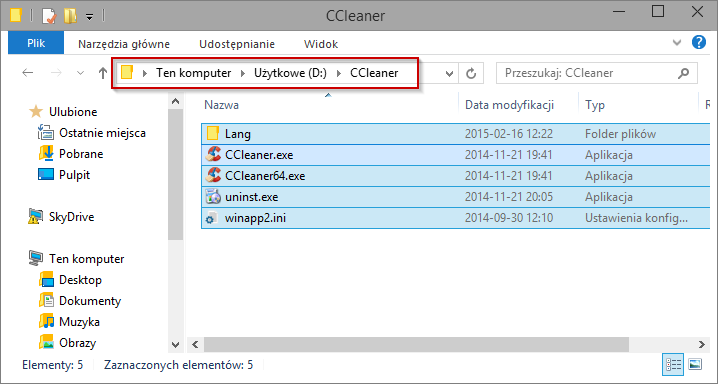This screenshot has width=718, height=384.
Task: Click the horizontal scrollbar thumb of file list
Action: click(x=416, y=344)
